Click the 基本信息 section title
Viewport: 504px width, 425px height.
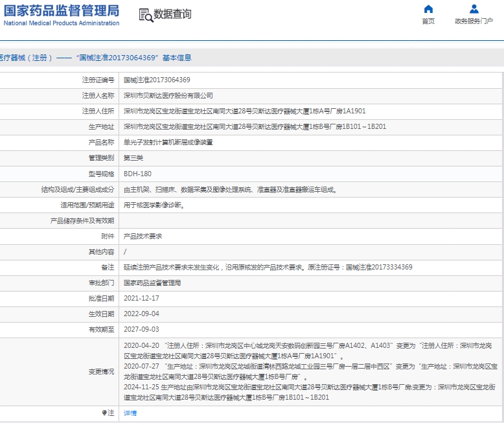point(177,58)
